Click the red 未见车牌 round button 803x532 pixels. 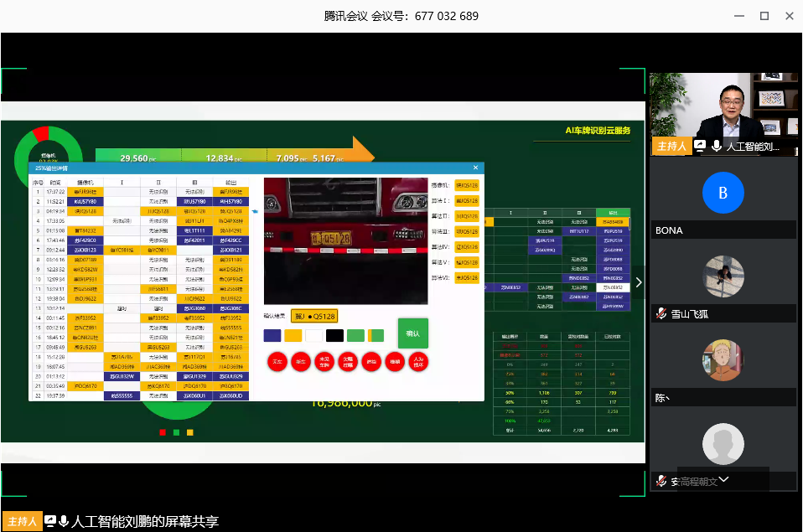(324, 362)
